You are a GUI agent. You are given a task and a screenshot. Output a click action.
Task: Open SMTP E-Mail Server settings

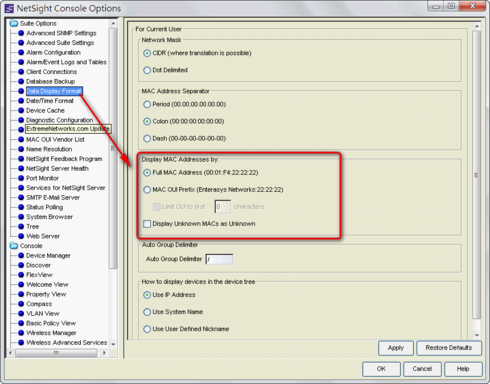[x=53, y=197]
